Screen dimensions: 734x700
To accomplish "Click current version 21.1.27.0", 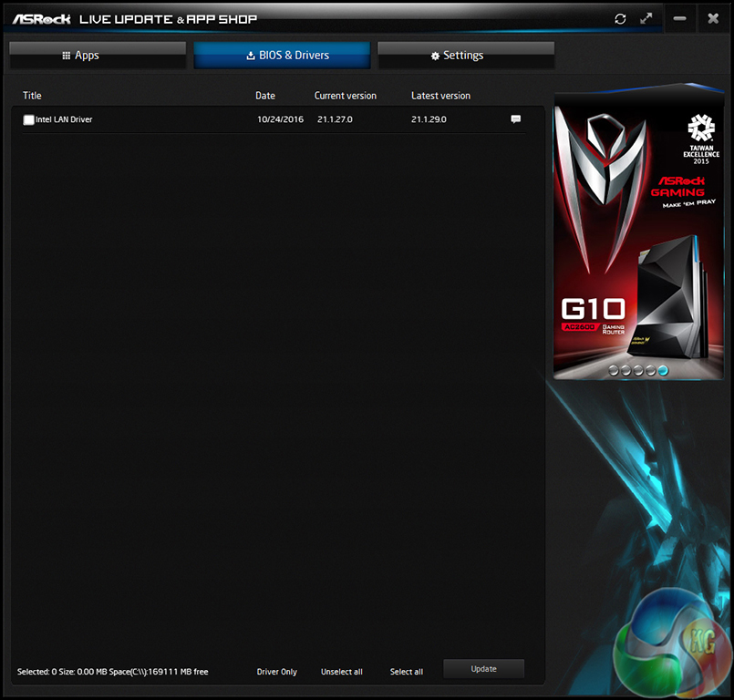I will (335, 119).
